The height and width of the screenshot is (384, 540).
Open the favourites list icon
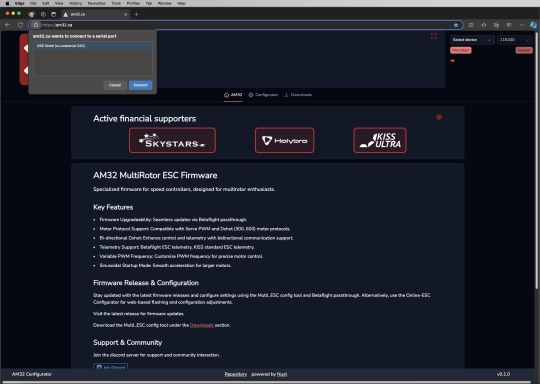click(x=484, y=25)
